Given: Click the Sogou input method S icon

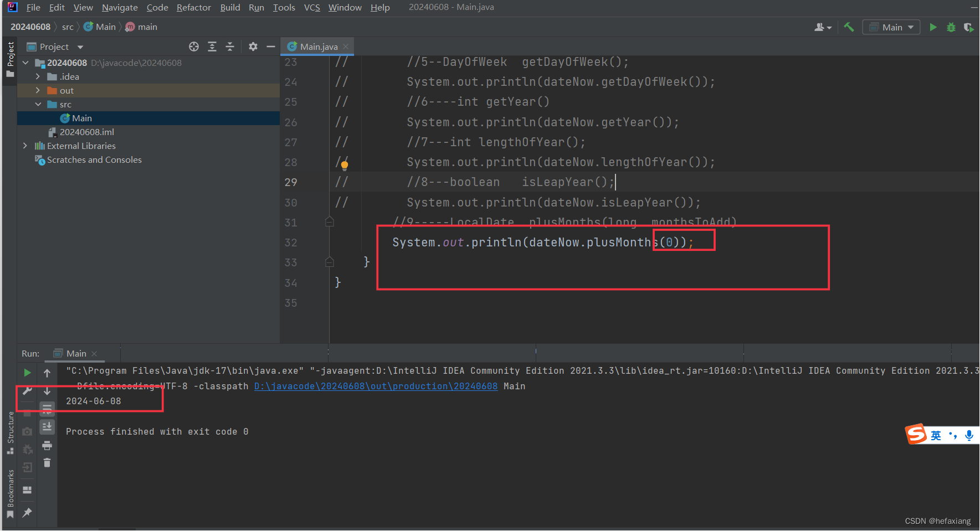Looking at the screenshot, I should coord(916,435).
